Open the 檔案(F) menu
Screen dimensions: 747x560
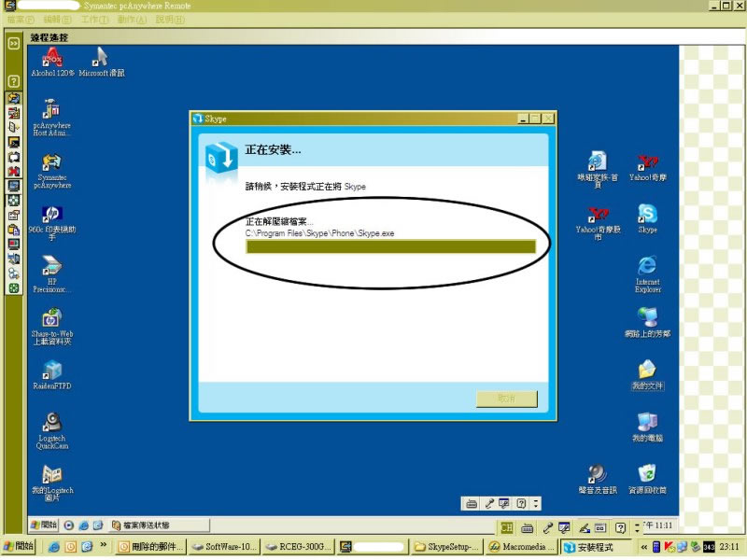(21, 20)
